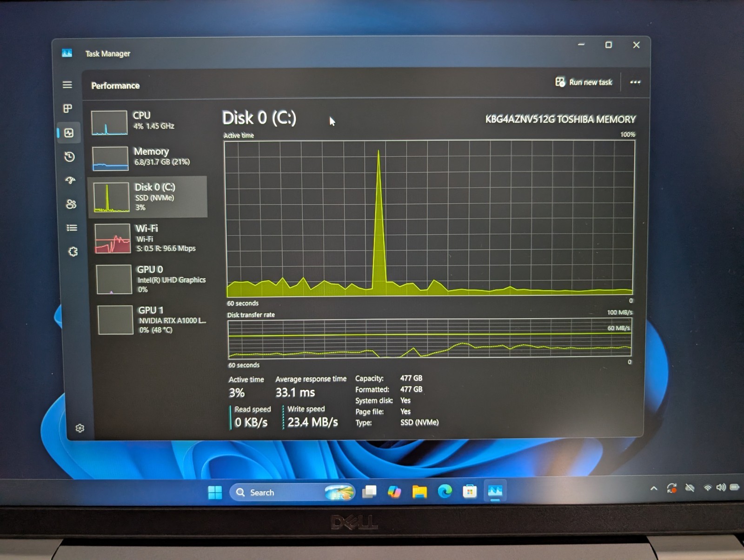This screenshot has width=744, height=560.
Task: Select the Disk 0 (C:) item
Action: [x=148, y=197]
